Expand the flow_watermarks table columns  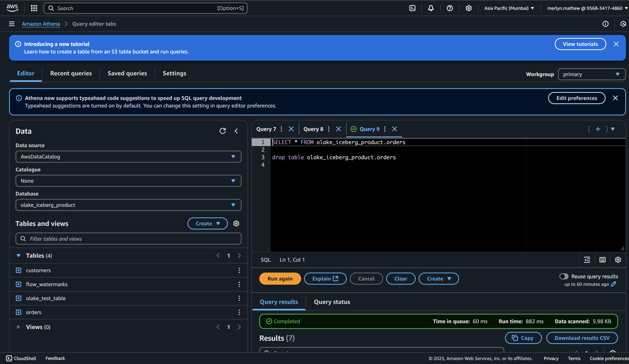point(19,284)
